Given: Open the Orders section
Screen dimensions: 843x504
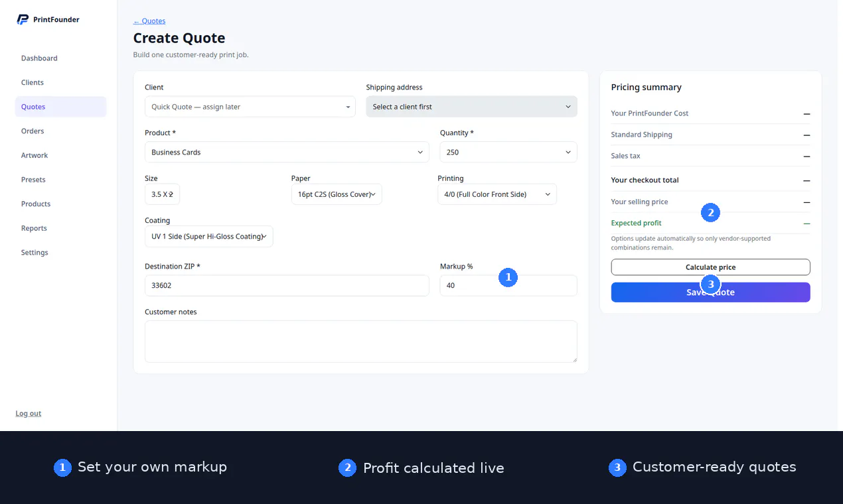Looking at the screenshot, I should 33,131.
